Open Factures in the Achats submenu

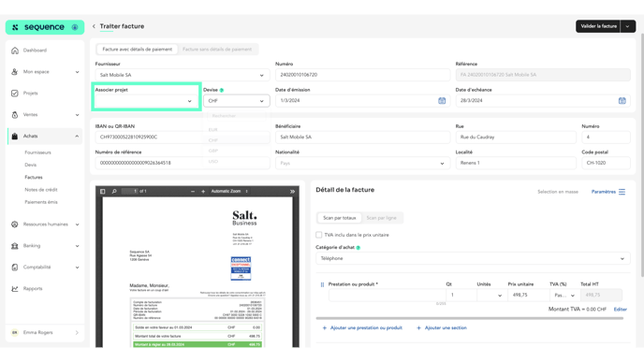34,178
